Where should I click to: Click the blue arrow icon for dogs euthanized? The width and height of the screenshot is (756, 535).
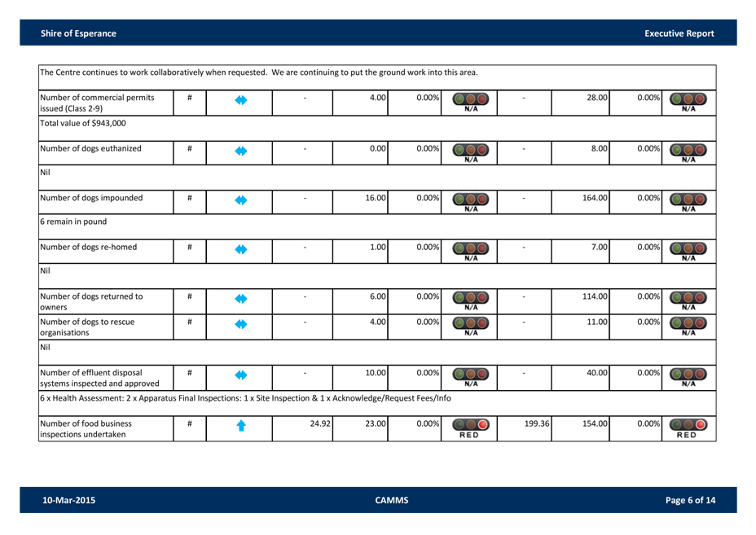tap(240, 151)
